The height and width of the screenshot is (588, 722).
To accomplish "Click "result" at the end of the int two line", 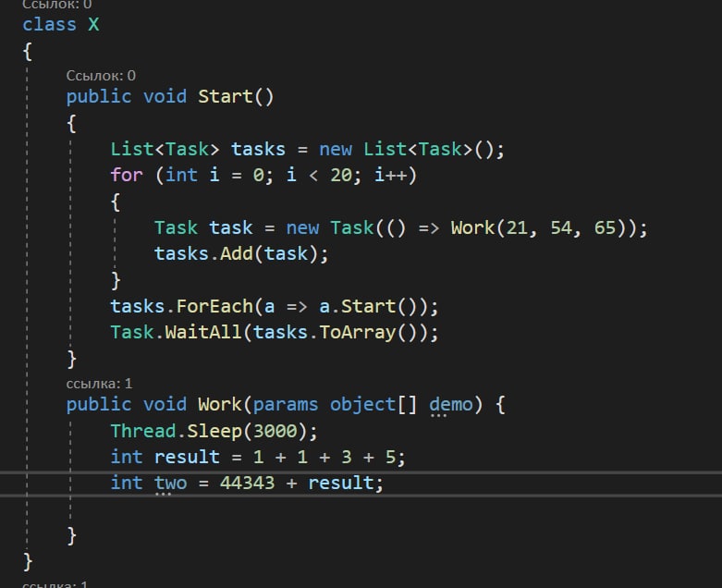I will (x=341, y=483).
